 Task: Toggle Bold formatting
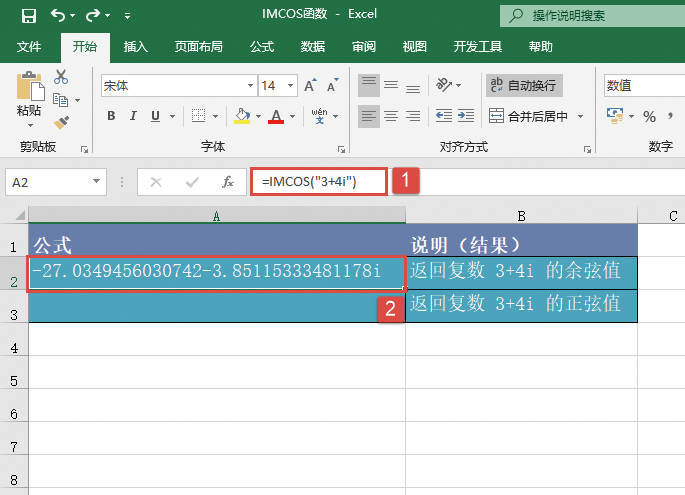(111, 116)
